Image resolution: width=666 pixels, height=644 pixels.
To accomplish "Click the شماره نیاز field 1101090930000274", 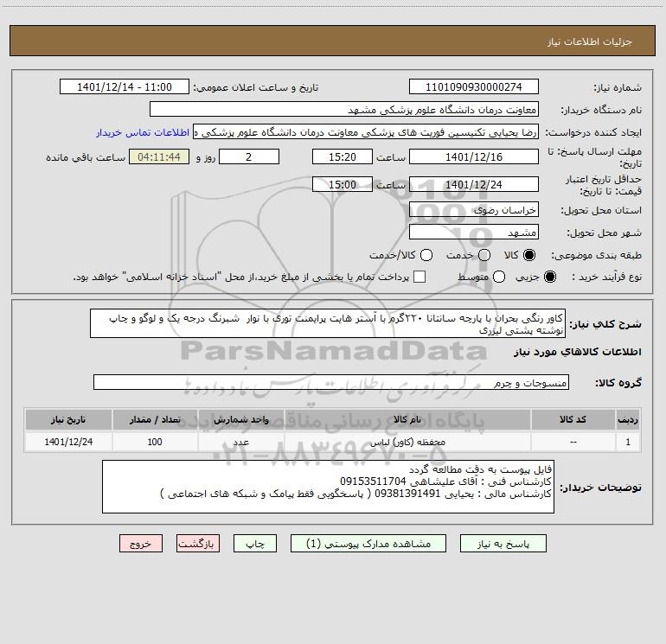I will coord(474,86).
